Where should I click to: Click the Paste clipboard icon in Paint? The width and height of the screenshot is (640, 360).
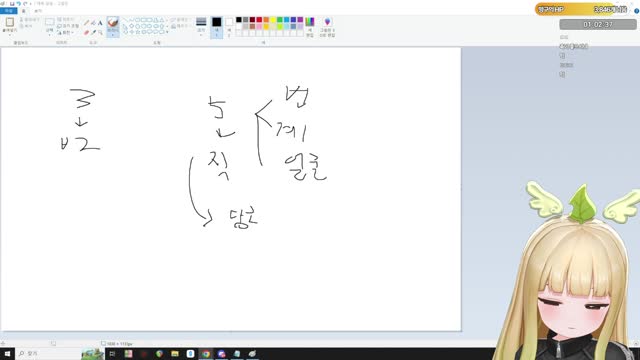coord(10,22)
